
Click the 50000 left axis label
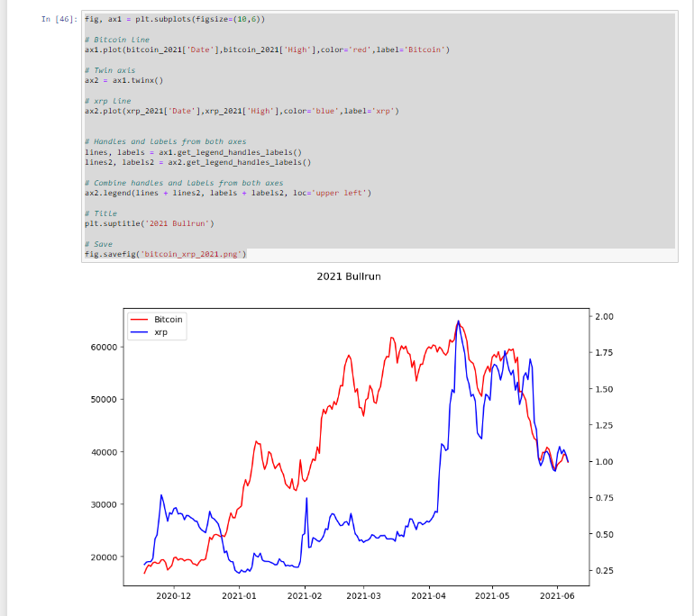[104, 399]
